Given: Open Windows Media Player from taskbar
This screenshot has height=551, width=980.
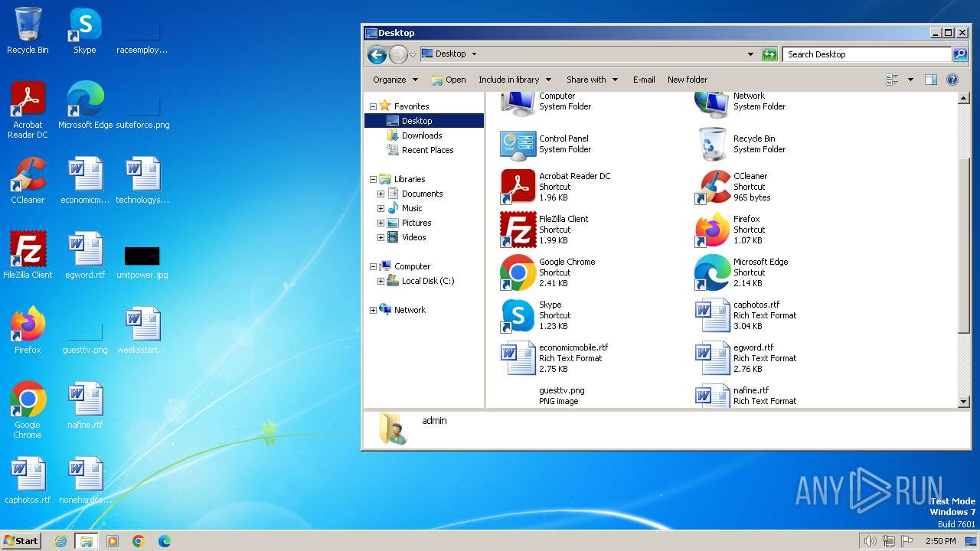Looking at the screenshot, I should 113,541.
